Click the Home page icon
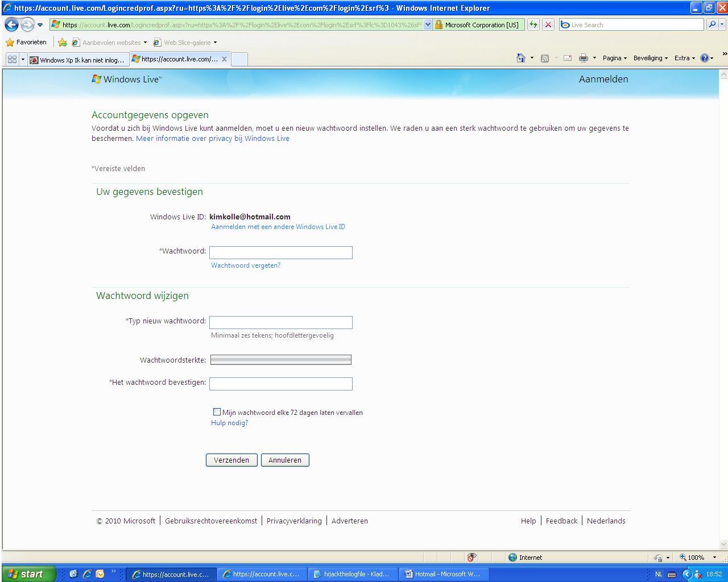Screen dimensions: 728x582 pos(521,58)
